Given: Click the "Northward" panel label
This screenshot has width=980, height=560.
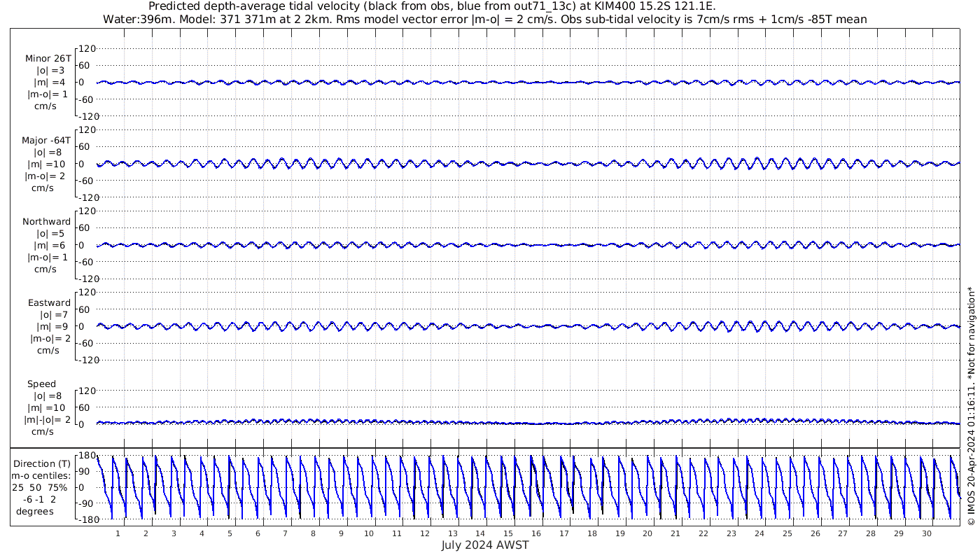Looking at the screenshot, I should 46,221.
